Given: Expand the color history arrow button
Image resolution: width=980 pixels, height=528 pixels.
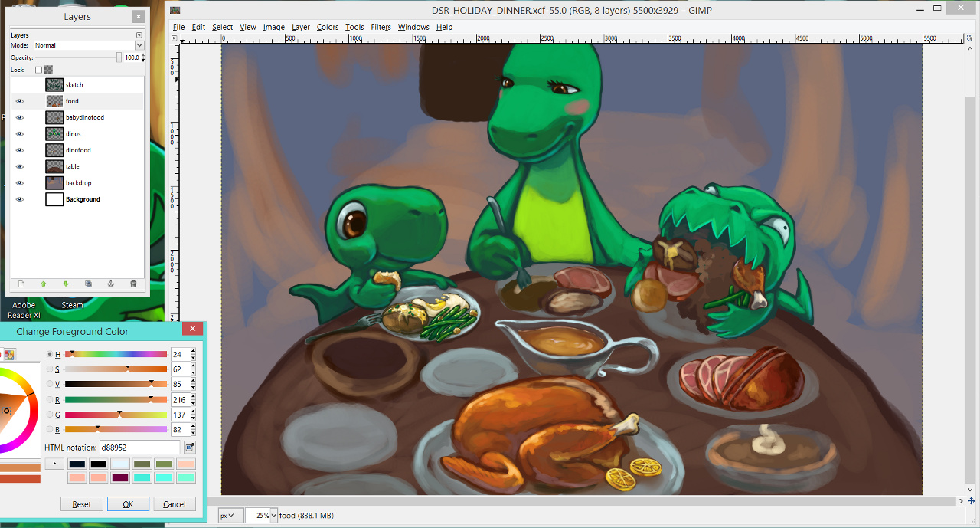Looking at the screenshot, I should click(x=54, y=464).
